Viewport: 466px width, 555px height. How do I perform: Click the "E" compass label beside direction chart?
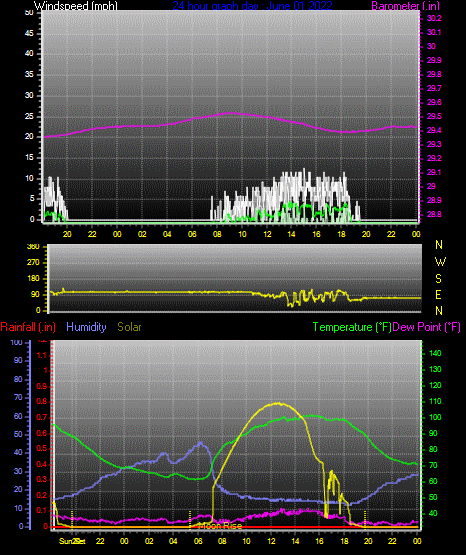pos(438,295)
